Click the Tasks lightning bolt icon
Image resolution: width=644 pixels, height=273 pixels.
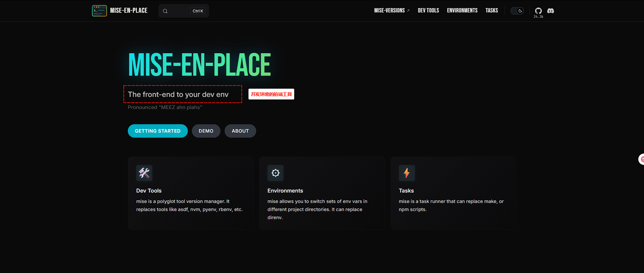[407, 173]
